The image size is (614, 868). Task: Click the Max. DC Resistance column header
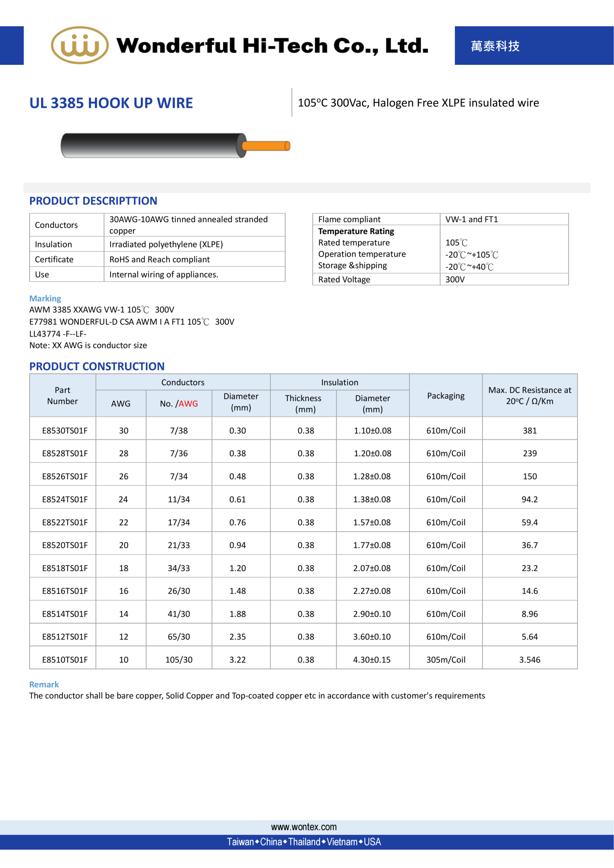pyautogui.click(x=530, y=396)
